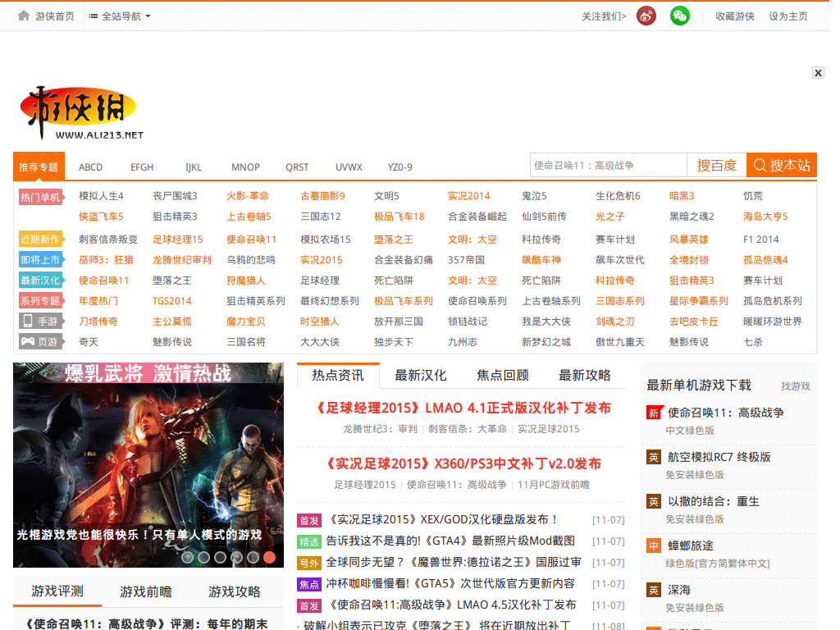
Task: Click the 最新汉化 category label
Action: point(41,281)
